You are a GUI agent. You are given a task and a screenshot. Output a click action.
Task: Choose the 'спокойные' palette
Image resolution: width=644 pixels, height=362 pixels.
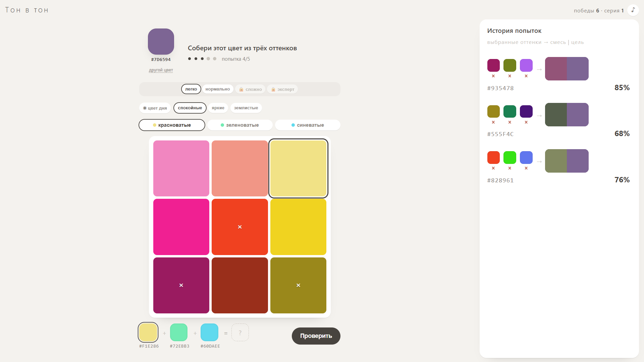point(190,108)
